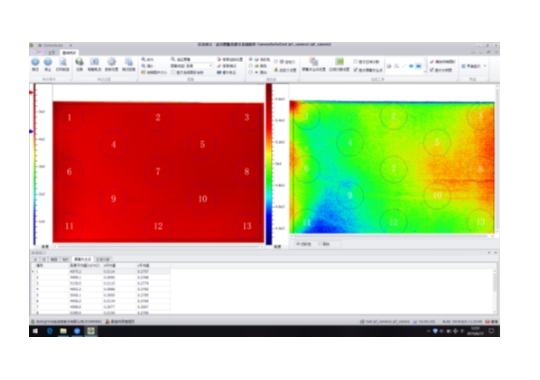Screen dimensions: 540x380
Task: Select the first radio with color-wheel icon
Action: point(251,59)
